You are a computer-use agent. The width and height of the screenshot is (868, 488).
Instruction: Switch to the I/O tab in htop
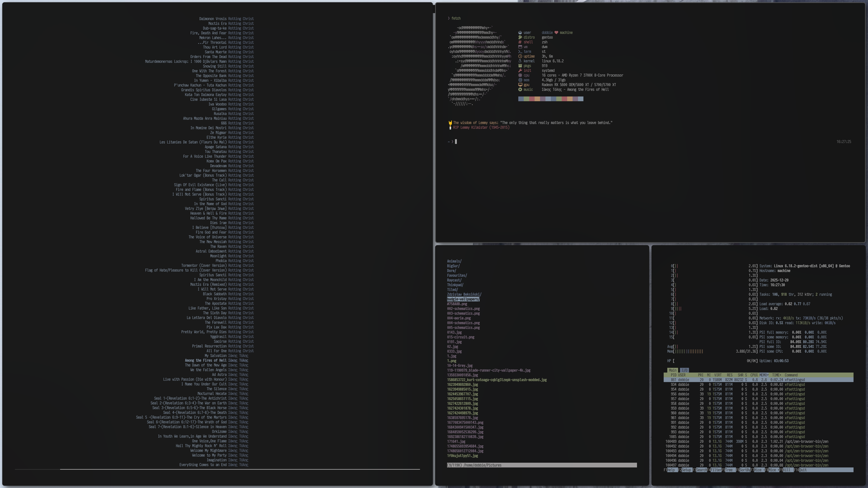(684, 371)
